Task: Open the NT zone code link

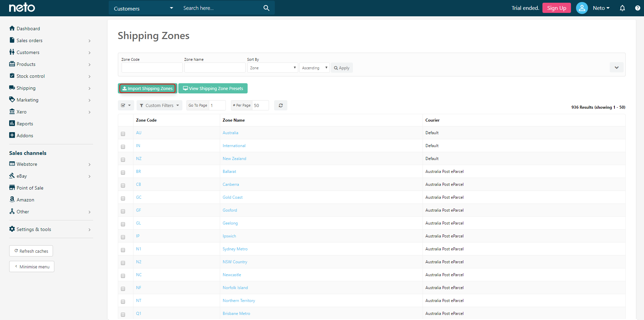Action: pyautogui.click(x=139, y=301)
